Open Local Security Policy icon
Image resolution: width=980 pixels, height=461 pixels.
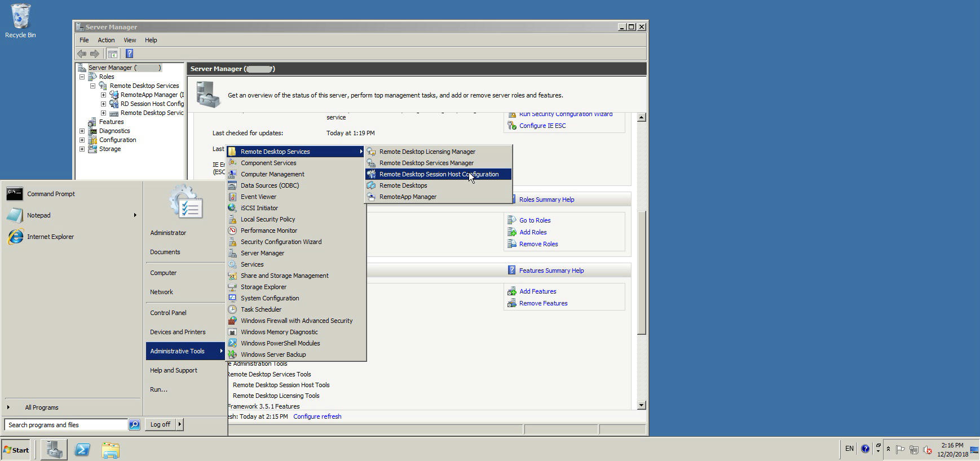[232, 219]
